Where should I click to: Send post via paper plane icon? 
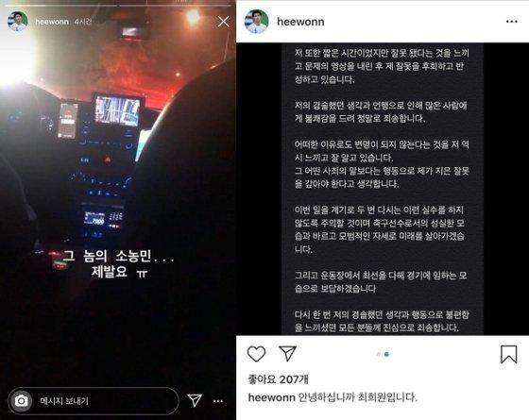288,354
